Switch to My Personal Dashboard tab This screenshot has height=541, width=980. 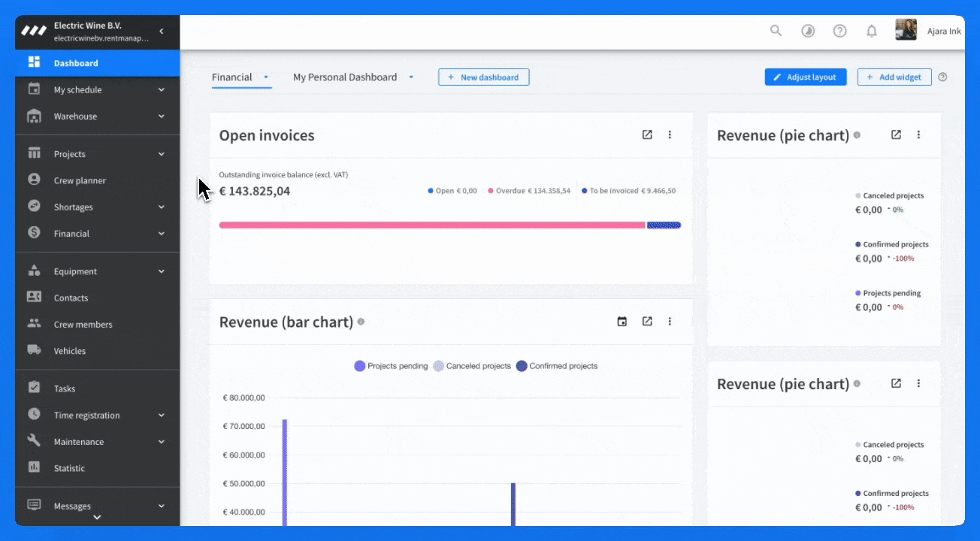[344, 77]
